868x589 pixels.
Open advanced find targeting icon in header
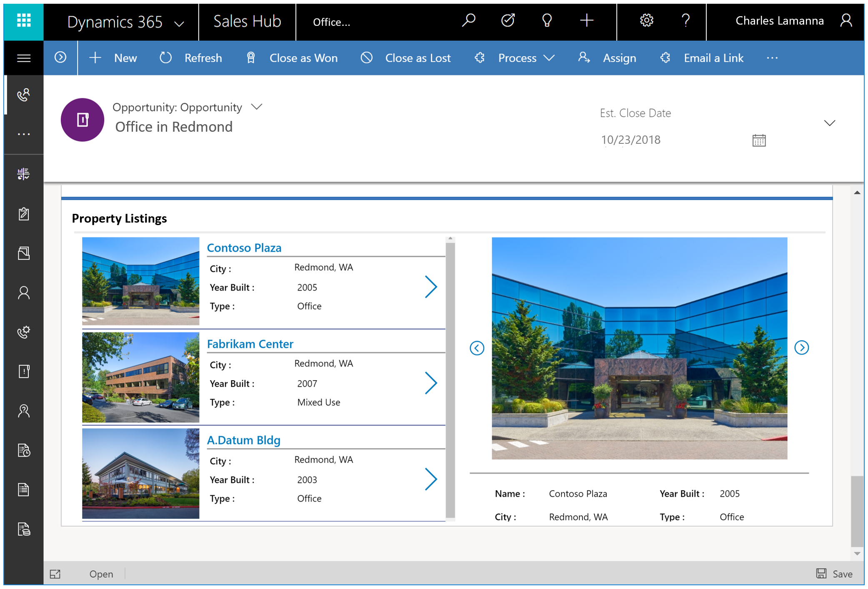pos(508,20)
